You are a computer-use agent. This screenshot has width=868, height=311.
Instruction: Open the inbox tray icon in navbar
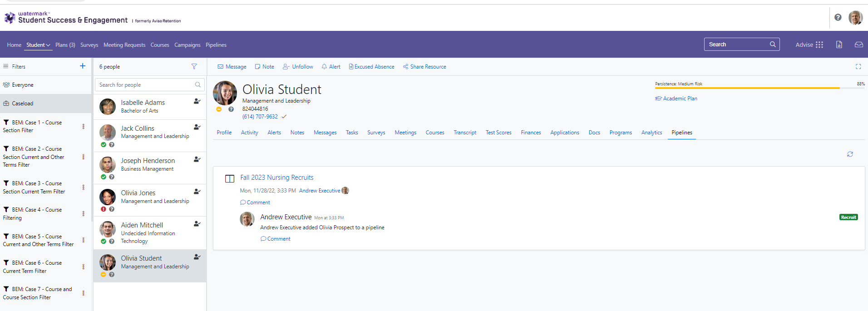coord(858,44)
